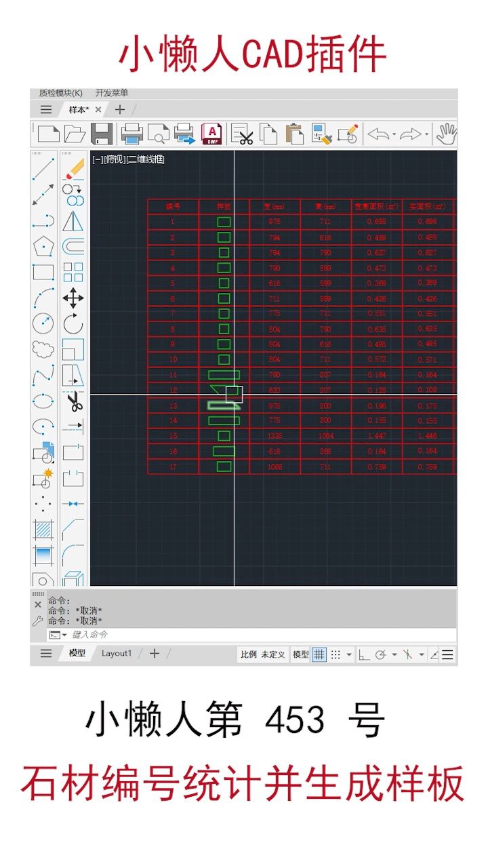This screenshot has height=868, width=488.
Task: Select the Hatch tool
Action: (x=43, y=530)
